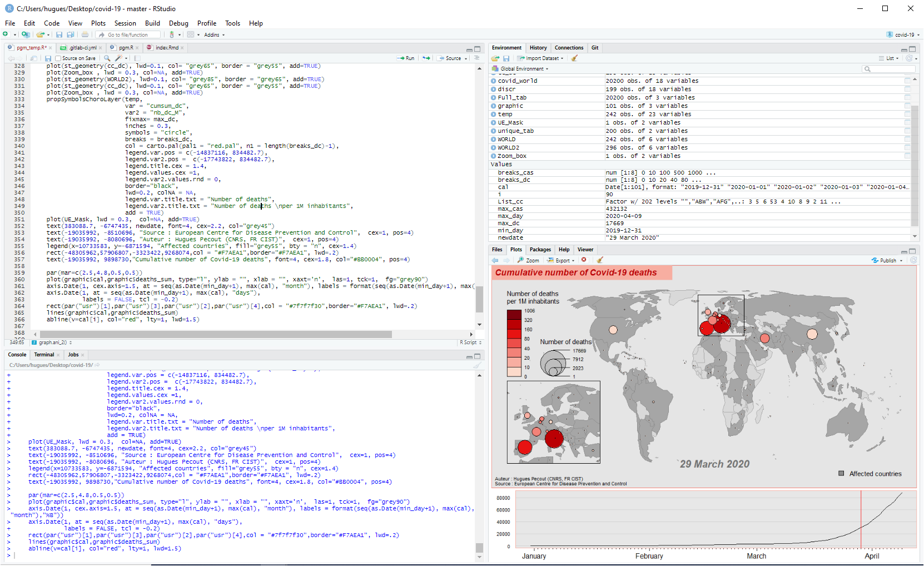
Task: Click the find/replace magnifier in editor toolbar
Action: coord(107,58)
